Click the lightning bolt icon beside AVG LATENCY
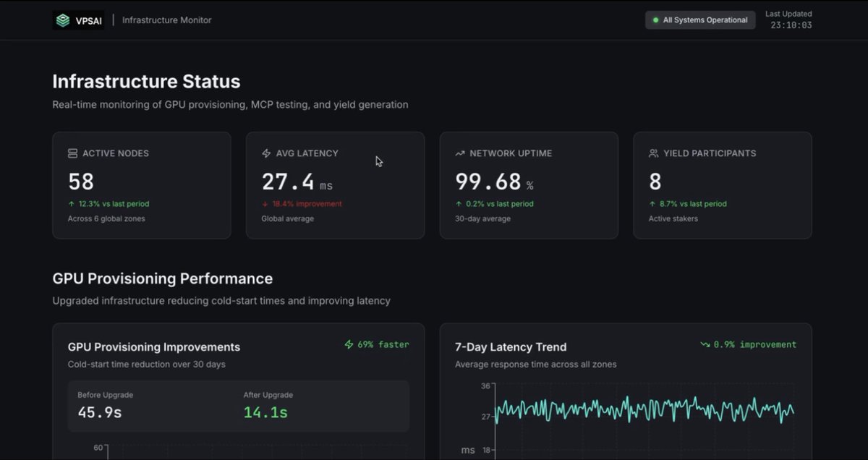Screen dimensions: 868x460 265,153
